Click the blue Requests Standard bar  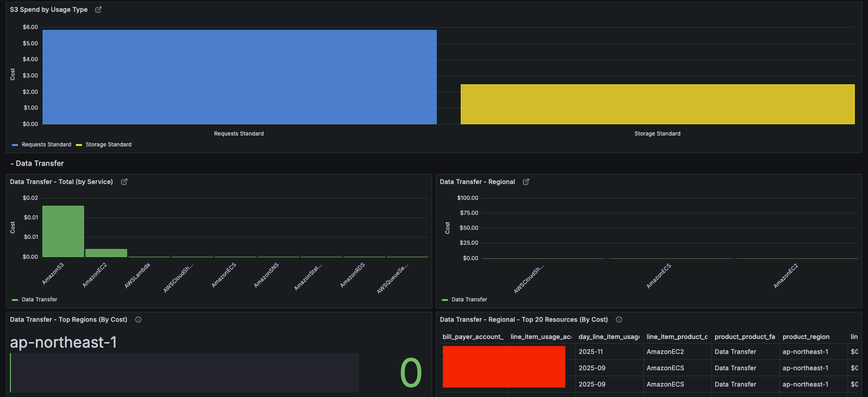239,77
